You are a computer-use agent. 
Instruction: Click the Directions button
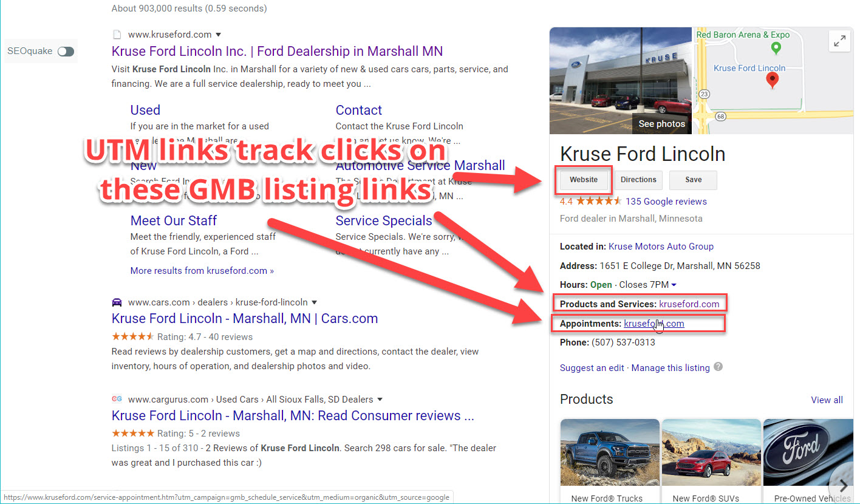638,180
